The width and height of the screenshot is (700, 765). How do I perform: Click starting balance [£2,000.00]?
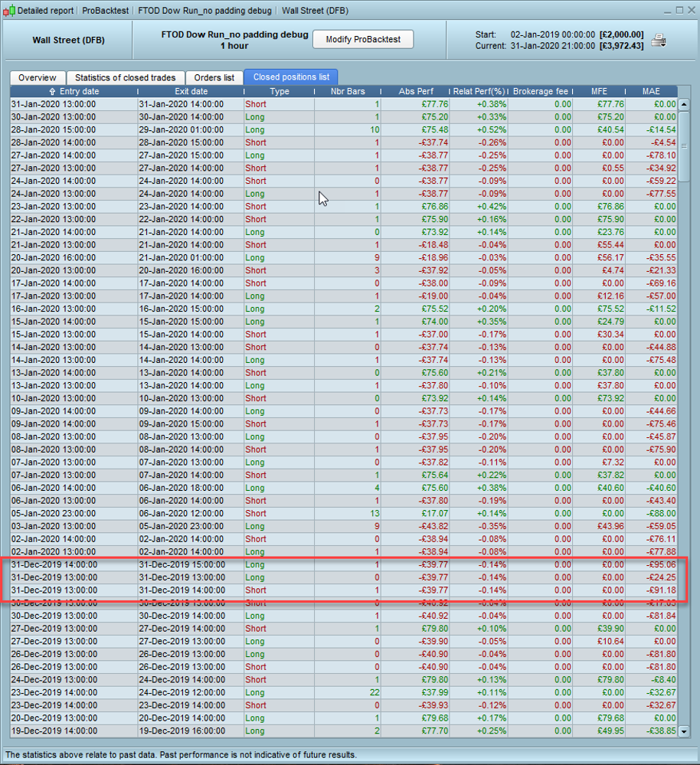621,34
